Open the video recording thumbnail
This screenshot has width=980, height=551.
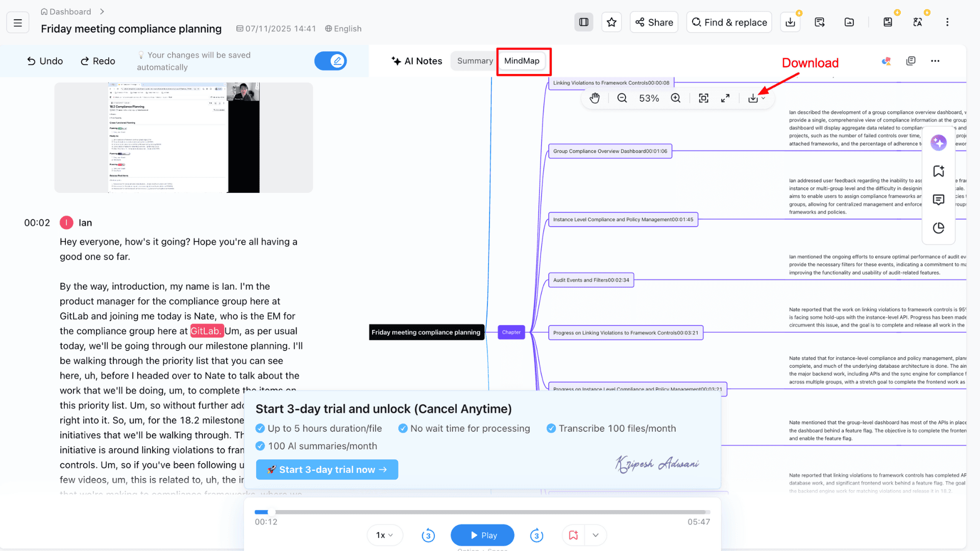[x=184, y=138]
